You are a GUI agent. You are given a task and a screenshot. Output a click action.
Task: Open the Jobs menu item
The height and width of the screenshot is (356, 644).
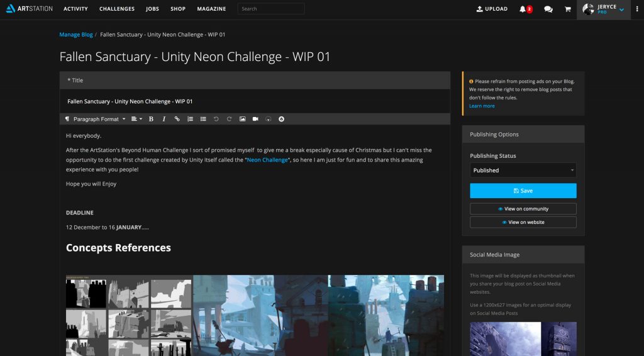tap(152, 9)
